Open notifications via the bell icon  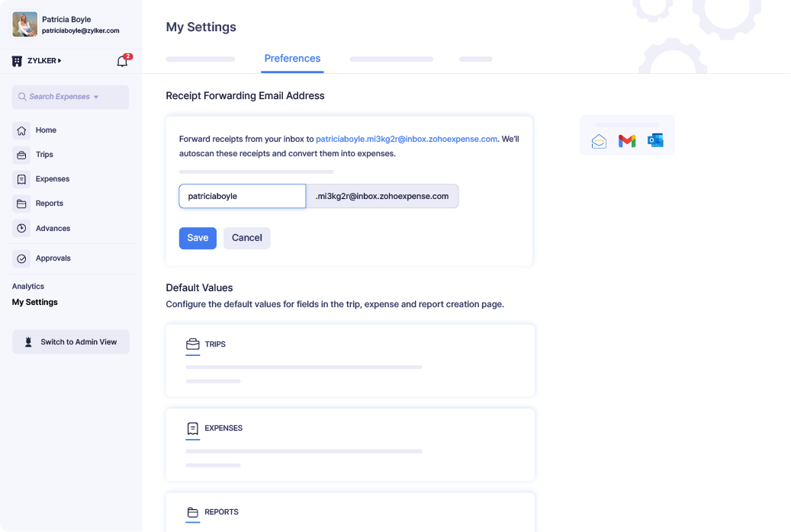pyautogui.click(x=121, y=60)
